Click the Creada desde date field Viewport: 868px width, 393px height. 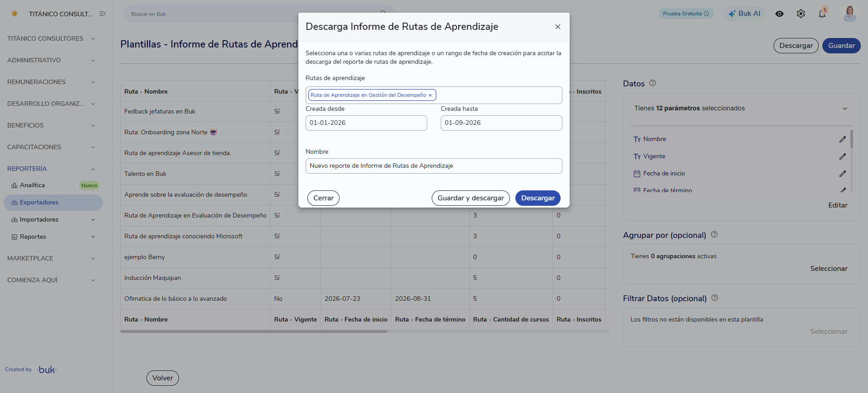(x=366, y=123)
